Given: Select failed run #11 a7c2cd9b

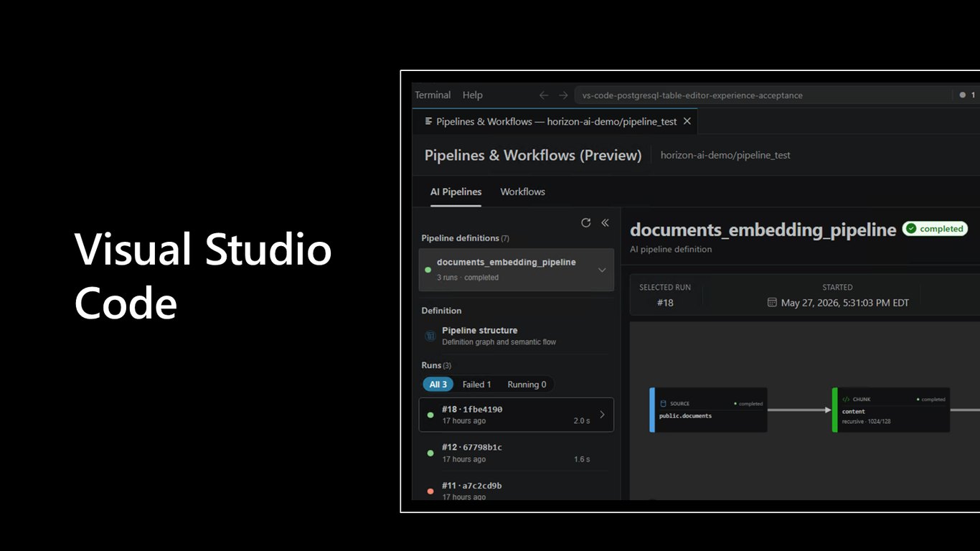Looking at the screenshot, I should click(516, 489).
